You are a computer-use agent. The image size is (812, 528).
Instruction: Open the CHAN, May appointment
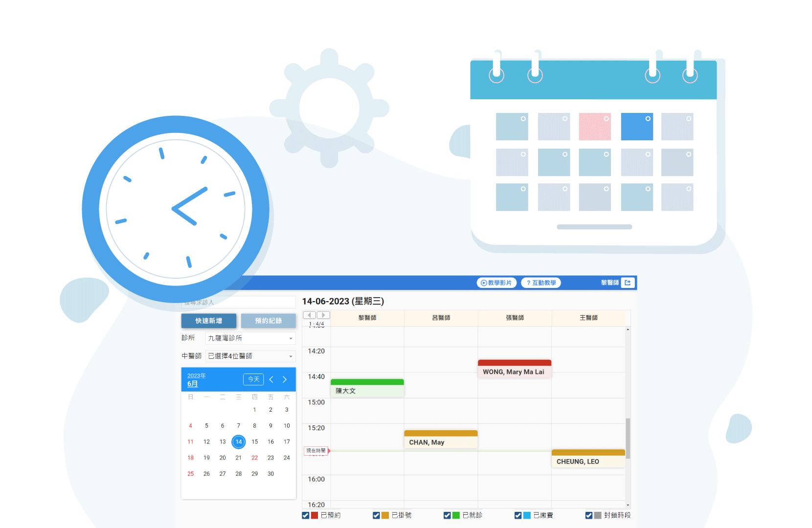[x=441, y=440]
